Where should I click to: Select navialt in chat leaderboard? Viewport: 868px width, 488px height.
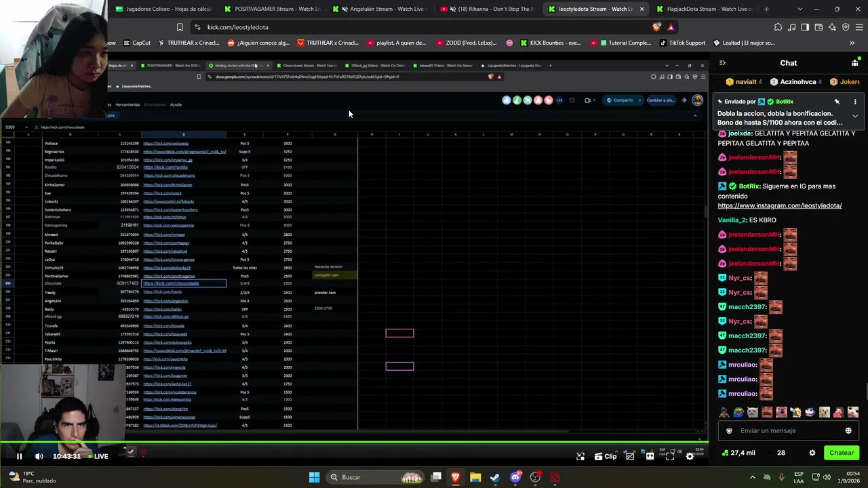(x=744, y=82)
